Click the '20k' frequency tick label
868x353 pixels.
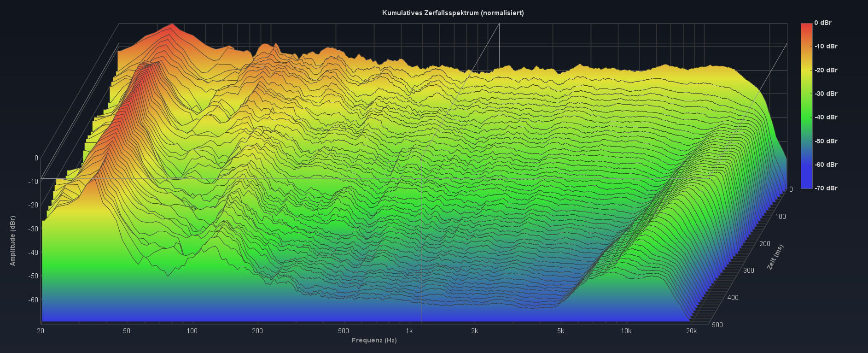tap(691, 331)
